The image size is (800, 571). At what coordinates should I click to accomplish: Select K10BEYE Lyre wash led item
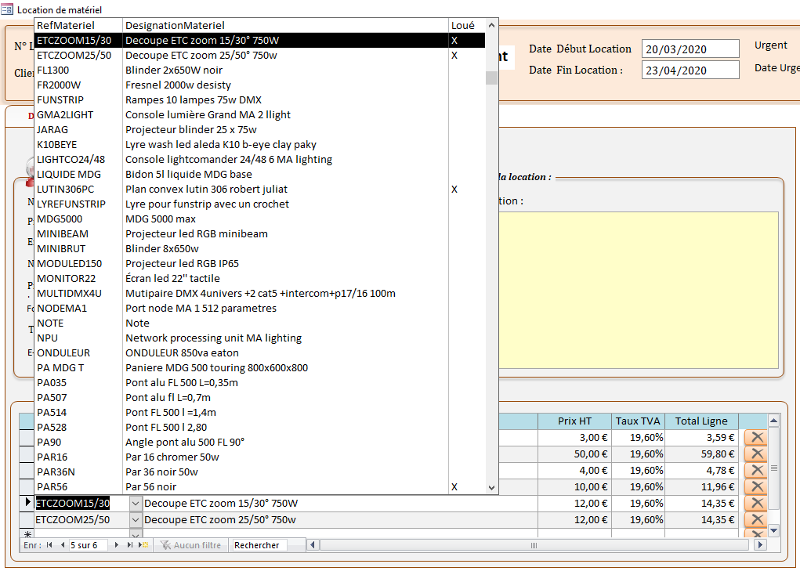point(260,144)
